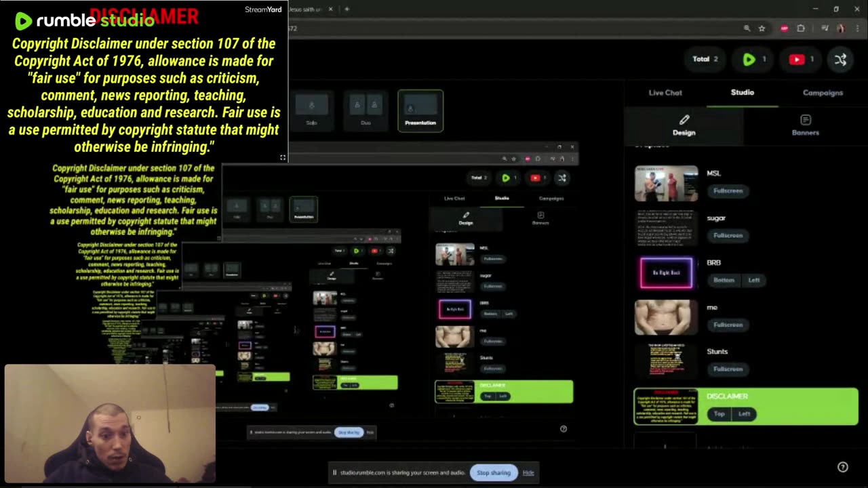Click Stop sharing in the main sharing bar

[493, 472]
